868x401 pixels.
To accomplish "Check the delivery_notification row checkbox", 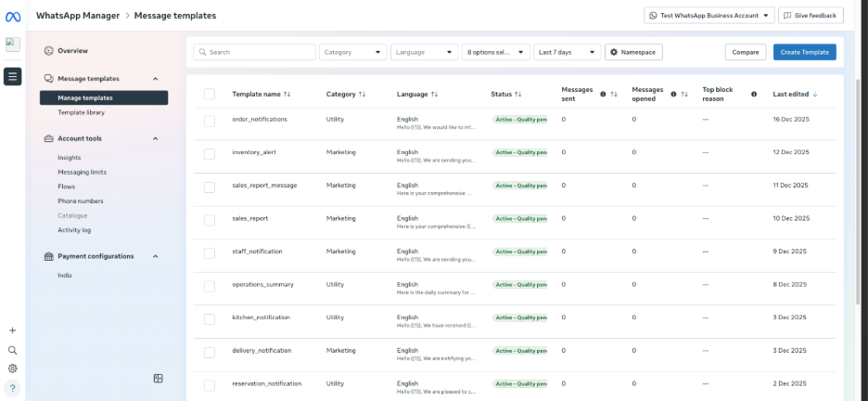I will tap(210, 352).
